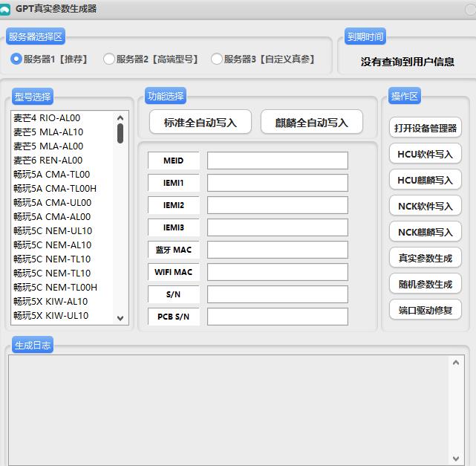The width and height of the screenshot is (476, 466).
Task: Click model list scroll down arrow
Action: (x=120, y=318)
